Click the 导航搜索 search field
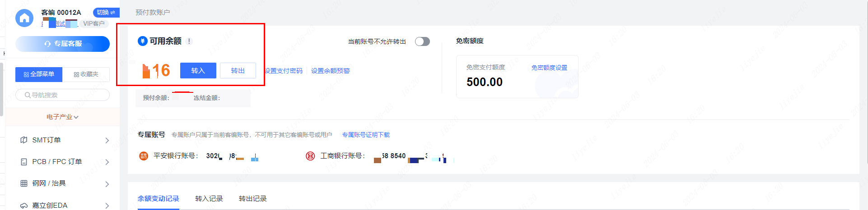Image resolution: width=868 pixels, height=210 pixels. (63, 95)
